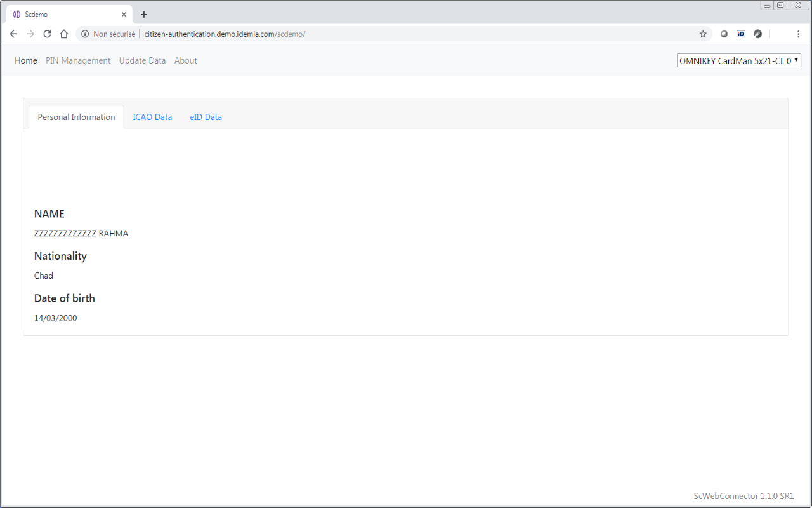Open a new browser tab

144,14
